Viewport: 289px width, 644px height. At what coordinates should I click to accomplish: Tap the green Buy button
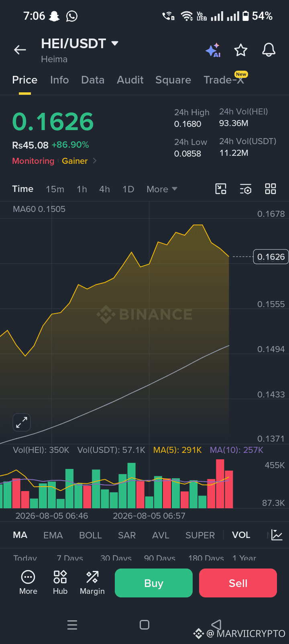pyautogui.click(x=154, y=583)
